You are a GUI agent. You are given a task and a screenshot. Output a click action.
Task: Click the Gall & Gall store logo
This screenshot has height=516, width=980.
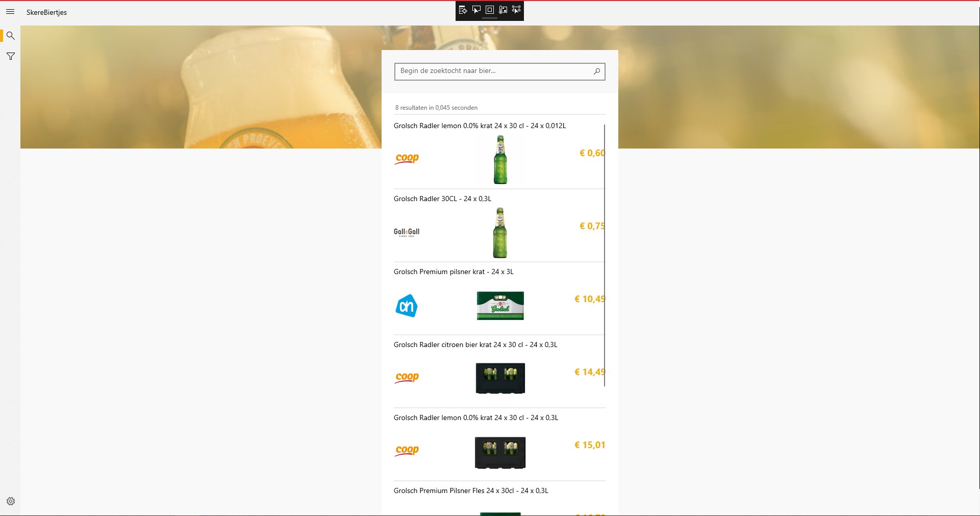(x=407, y=232)
